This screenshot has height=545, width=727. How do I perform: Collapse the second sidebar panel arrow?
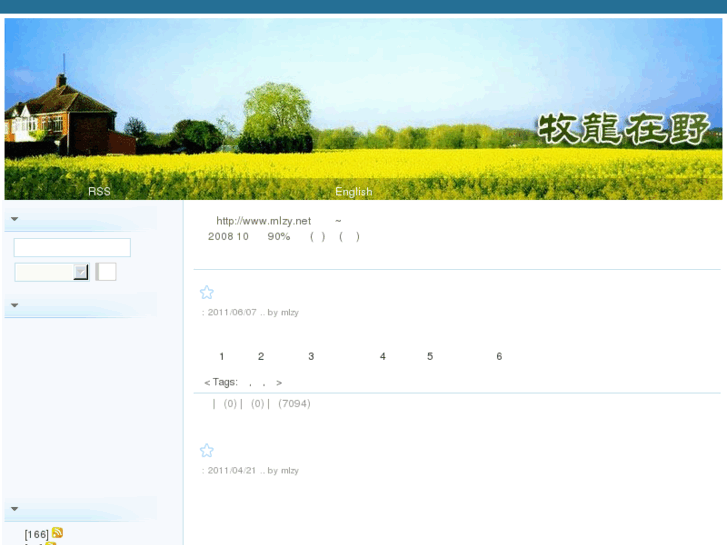click(x=14, y=305)
